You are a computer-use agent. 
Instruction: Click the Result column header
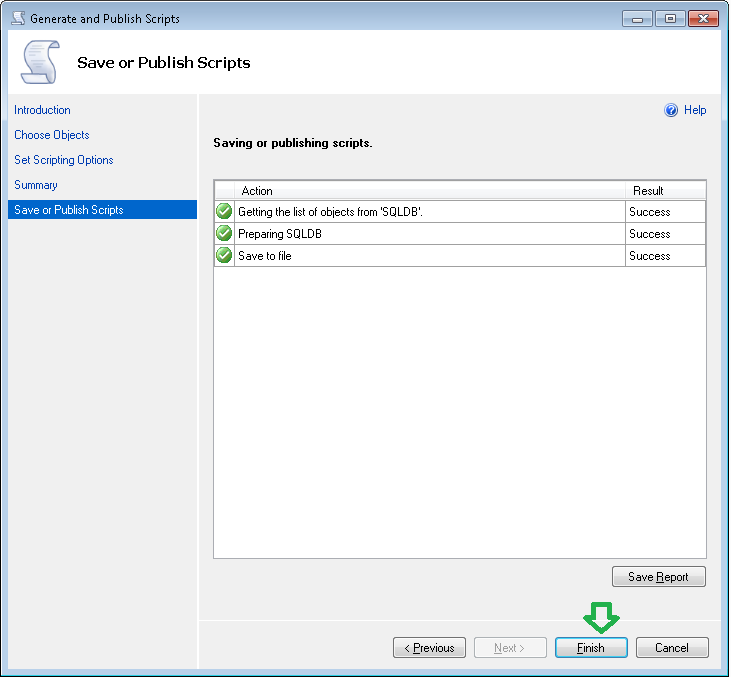point(665,190)
